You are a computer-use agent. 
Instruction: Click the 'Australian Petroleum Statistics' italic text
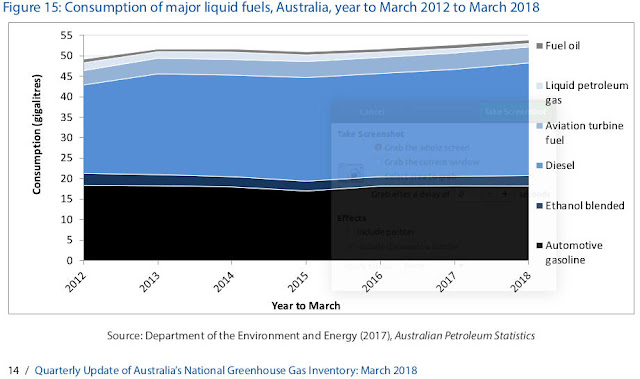point(465,336)
